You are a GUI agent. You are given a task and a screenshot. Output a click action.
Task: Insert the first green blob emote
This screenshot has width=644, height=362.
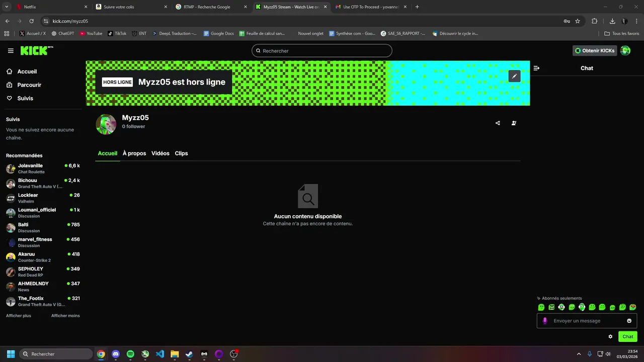[x=541, y=307]
